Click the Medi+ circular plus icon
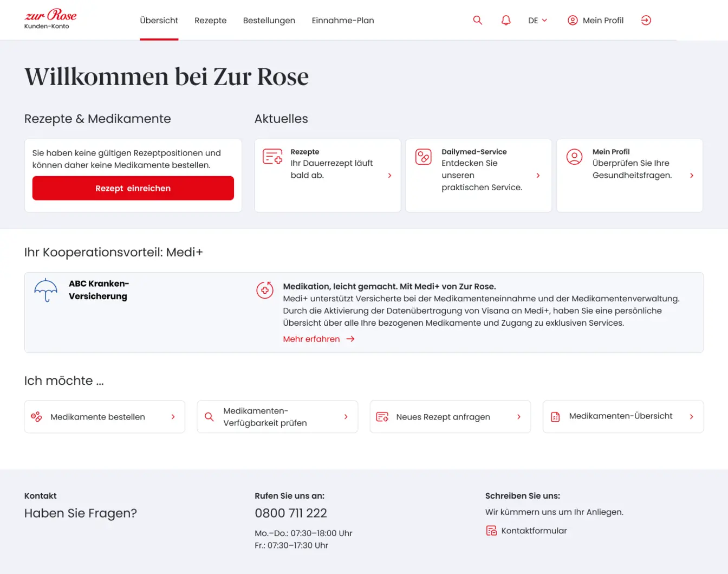 coord(265,290)
